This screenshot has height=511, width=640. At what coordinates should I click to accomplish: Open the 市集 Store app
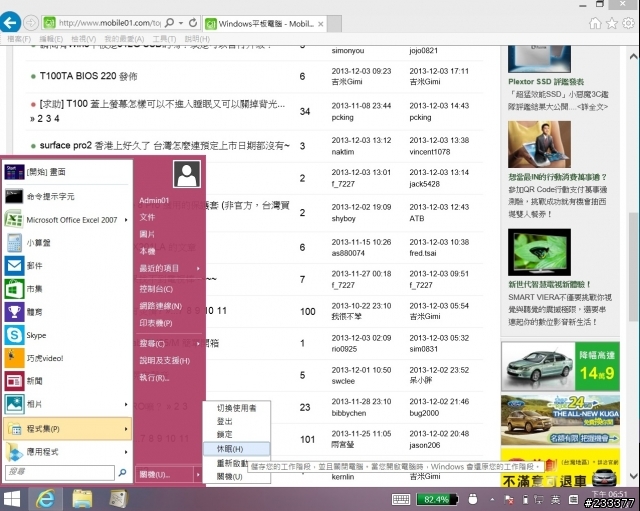click(34, 288)
